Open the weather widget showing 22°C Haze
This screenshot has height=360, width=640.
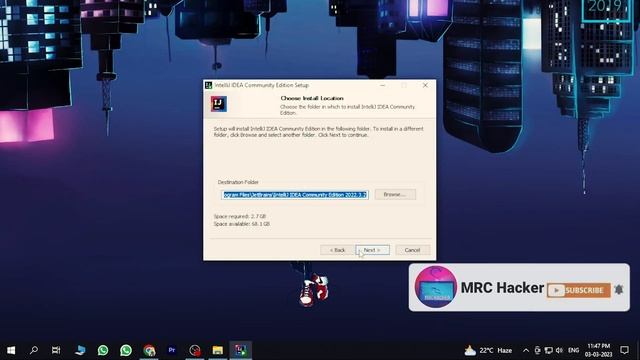[488, 350]
